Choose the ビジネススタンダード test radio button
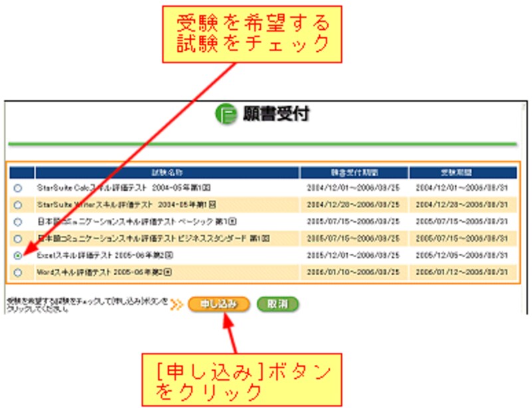Viewport: 532px width, 408px height. (x=18, y=239)
